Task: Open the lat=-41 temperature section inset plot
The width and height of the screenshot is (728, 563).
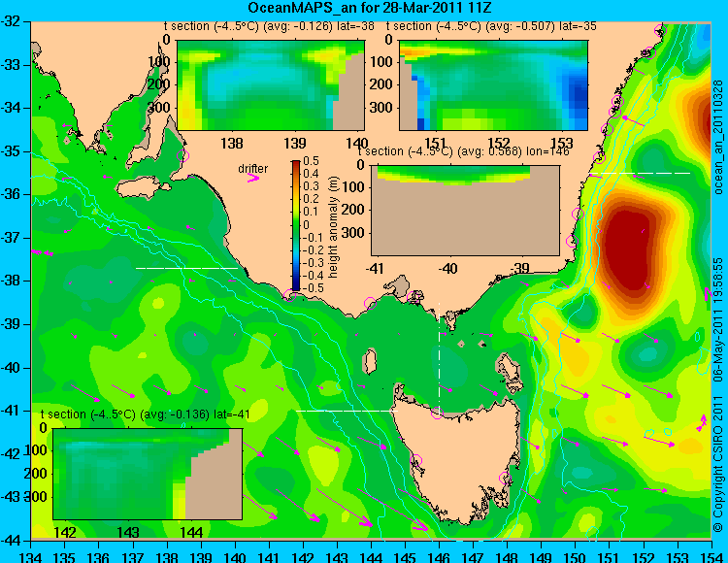Action: (148, 474)
